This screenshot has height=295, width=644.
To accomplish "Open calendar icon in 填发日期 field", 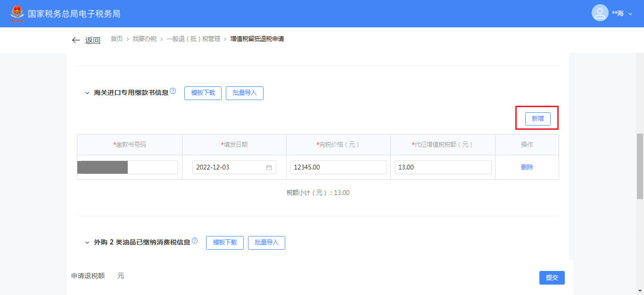I will (x=269, y=168).
